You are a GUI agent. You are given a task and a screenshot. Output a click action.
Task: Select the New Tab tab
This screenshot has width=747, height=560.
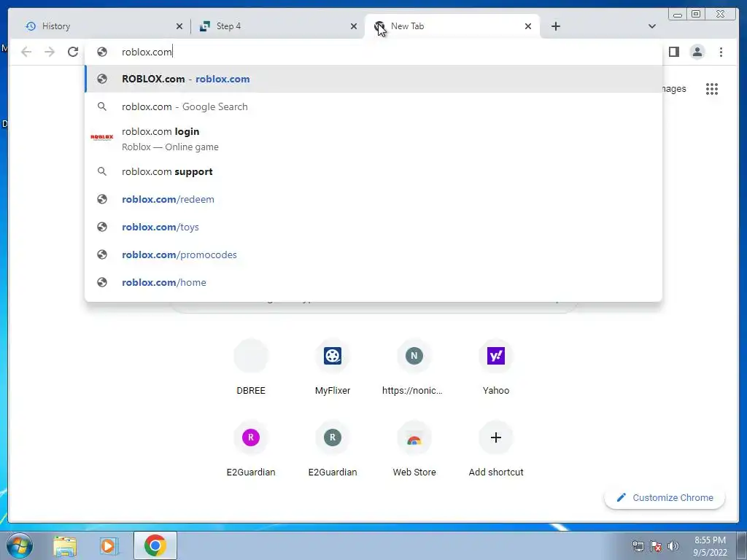[x=452, y=26]
